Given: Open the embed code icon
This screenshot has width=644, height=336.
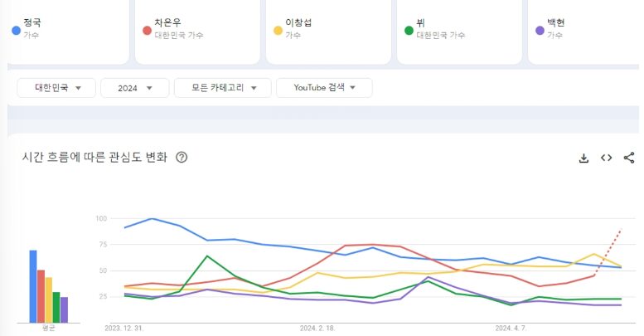Looking at the screenshot, I should coord(606,158).
